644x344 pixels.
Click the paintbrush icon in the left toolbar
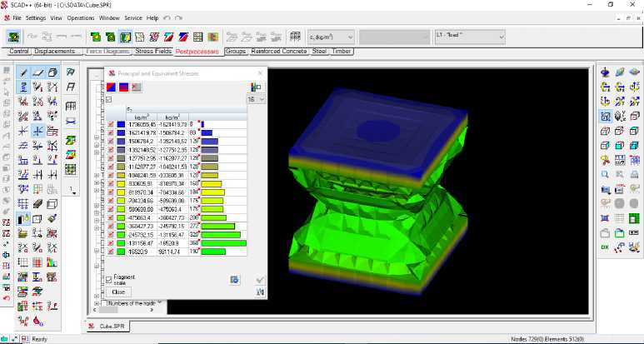52,219
